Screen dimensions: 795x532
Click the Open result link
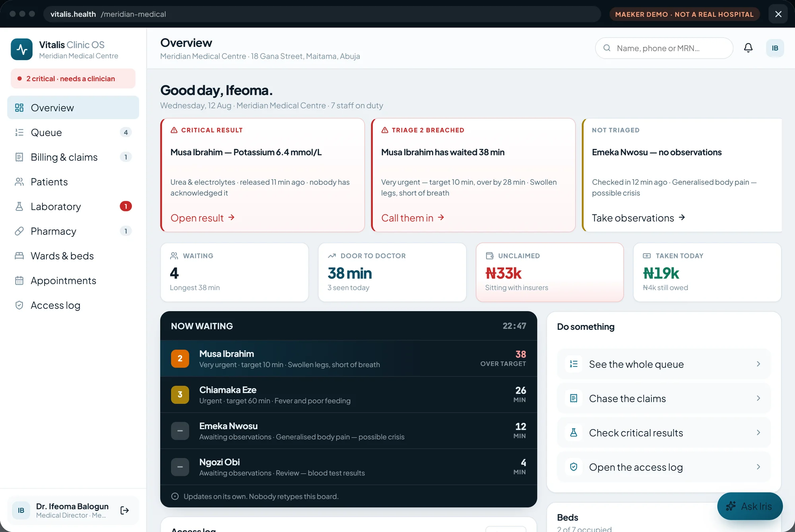[x=203, y=218]
